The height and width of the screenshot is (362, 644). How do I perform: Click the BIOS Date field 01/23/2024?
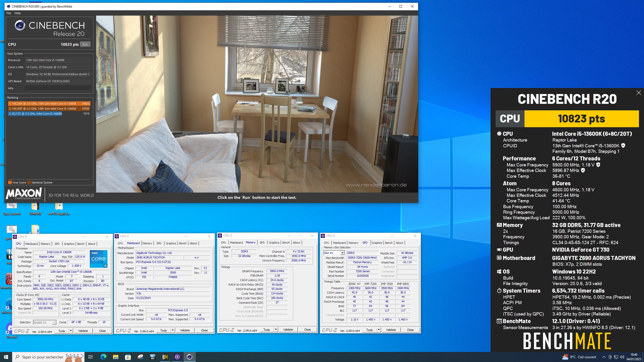coord(173,298)
